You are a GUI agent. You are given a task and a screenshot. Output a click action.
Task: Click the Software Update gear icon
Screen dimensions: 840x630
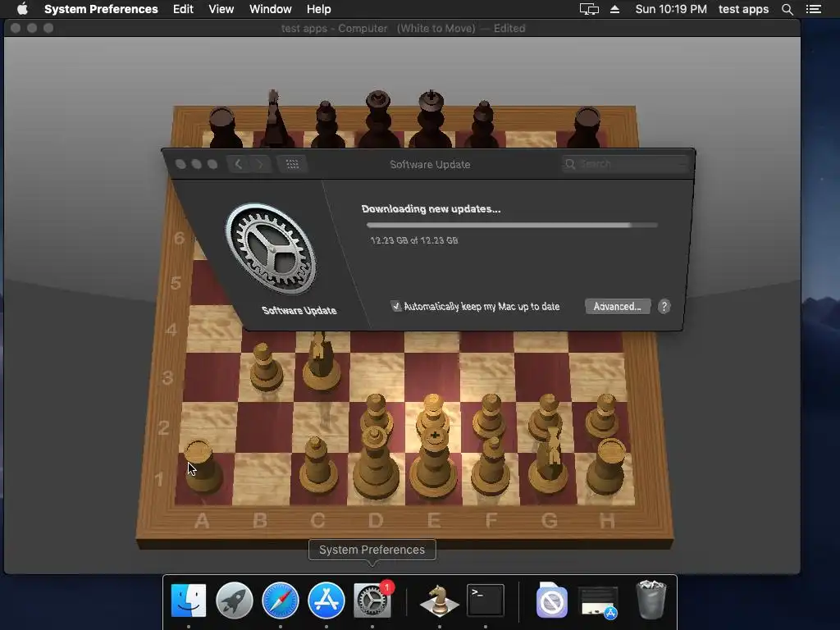click(x=271, y=248)
